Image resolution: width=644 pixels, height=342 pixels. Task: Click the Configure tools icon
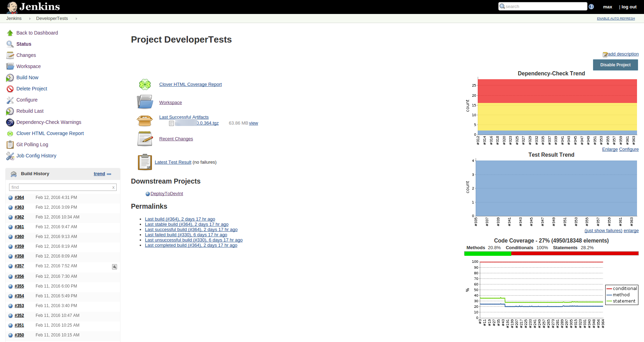(10, 100)
